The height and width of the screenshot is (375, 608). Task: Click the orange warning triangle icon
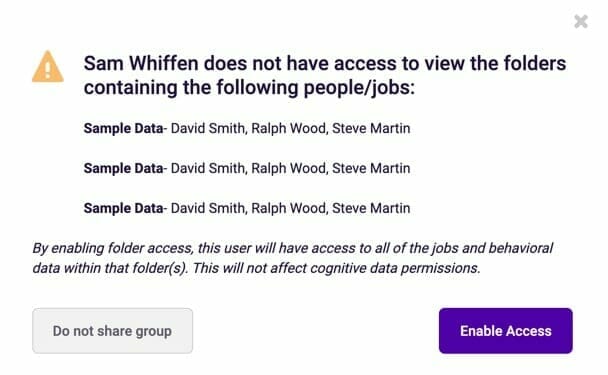(48, 66)
